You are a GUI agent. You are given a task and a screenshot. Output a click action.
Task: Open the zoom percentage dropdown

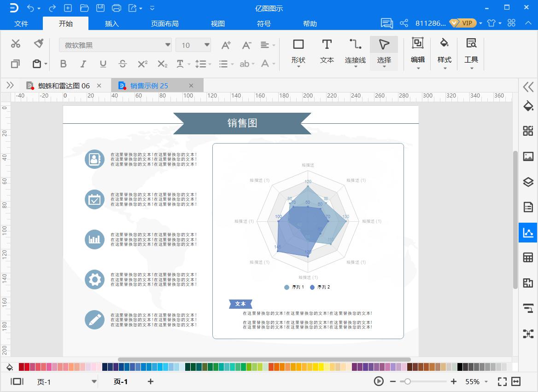coord(478,381)
